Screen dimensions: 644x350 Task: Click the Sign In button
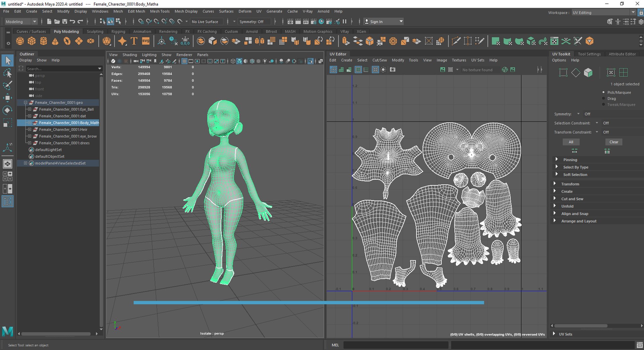[383, 21]
